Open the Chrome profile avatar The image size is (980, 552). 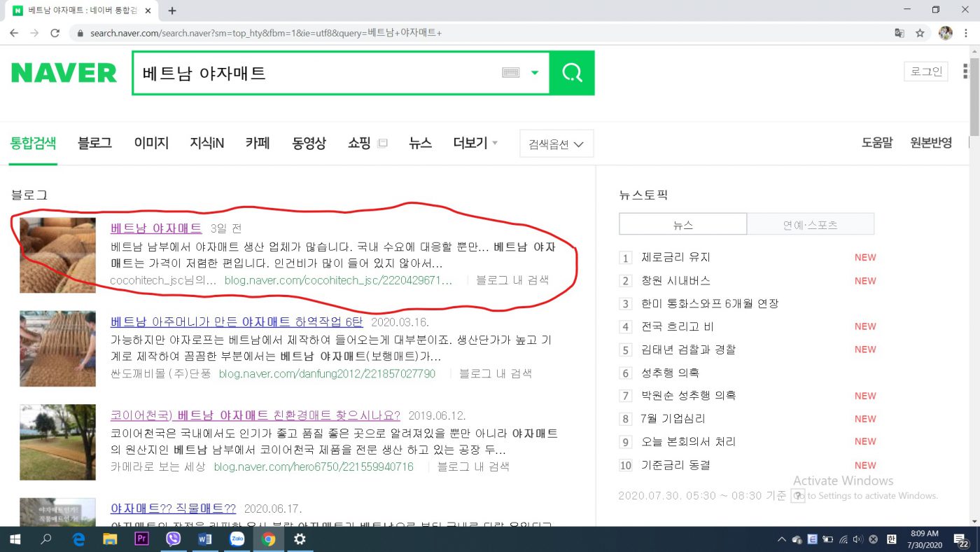pyautogui.click(x=945, y=33)
